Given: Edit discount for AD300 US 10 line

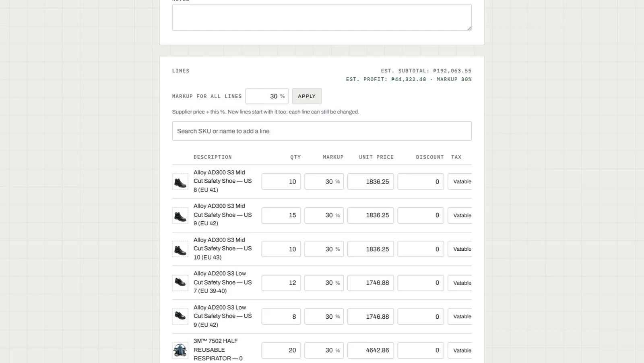Looking at the screenshot, I should [x=421, y=249].
